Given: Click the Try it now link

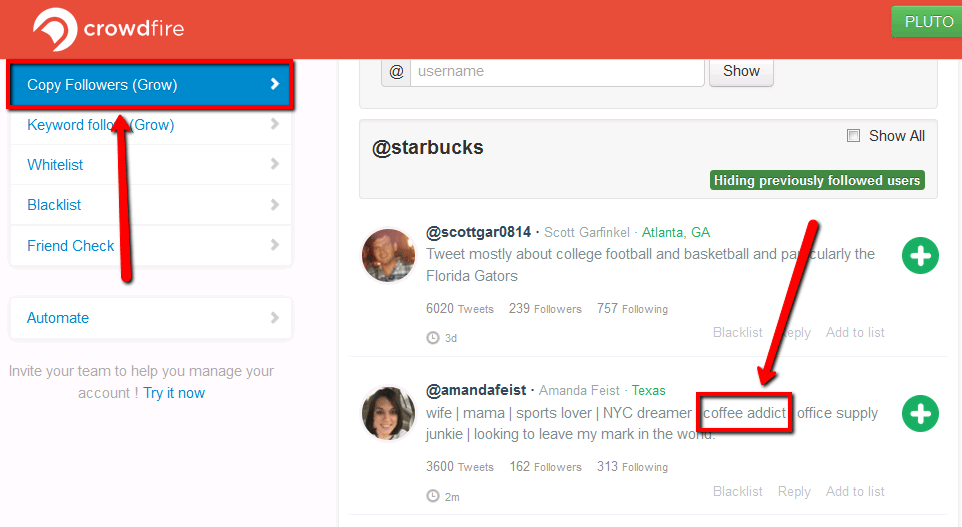Looking at the screenshot, I should point(174,393).
